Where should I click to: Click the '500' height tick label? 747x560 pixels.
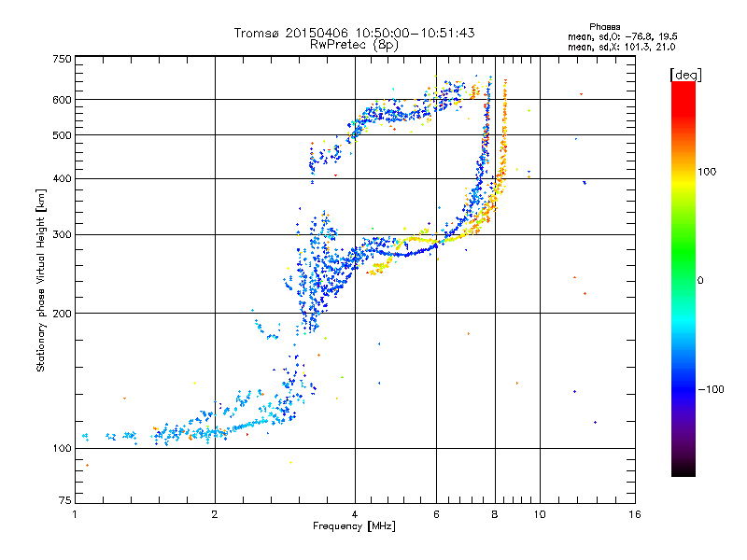(x=62, y=135)
